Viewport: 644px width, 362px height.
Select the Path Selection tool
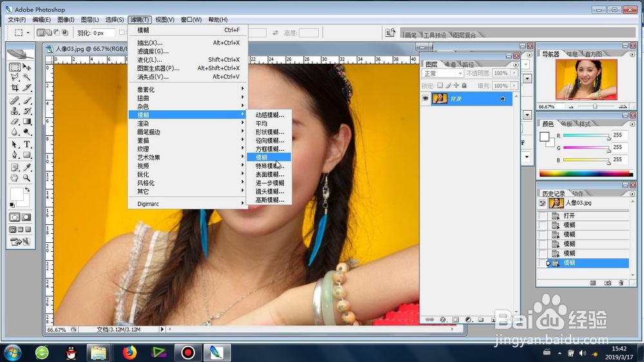pyautogui.click(x=15, y=145)
